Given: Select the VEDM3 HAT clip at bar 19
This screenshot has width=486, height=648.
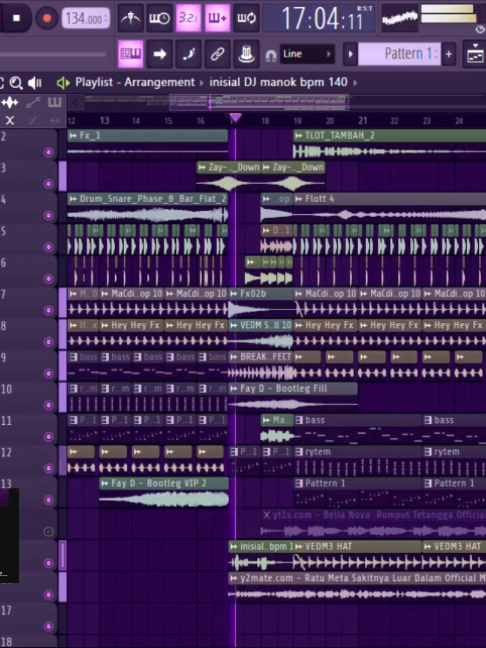Looking at the screenshot, I should click(x=357, y=556).
